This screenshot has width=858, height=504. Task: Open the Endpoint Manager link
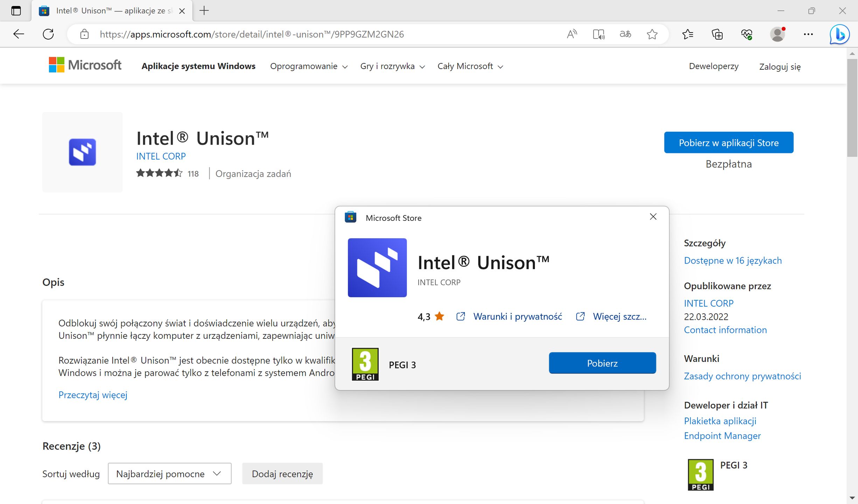point(722,436)
